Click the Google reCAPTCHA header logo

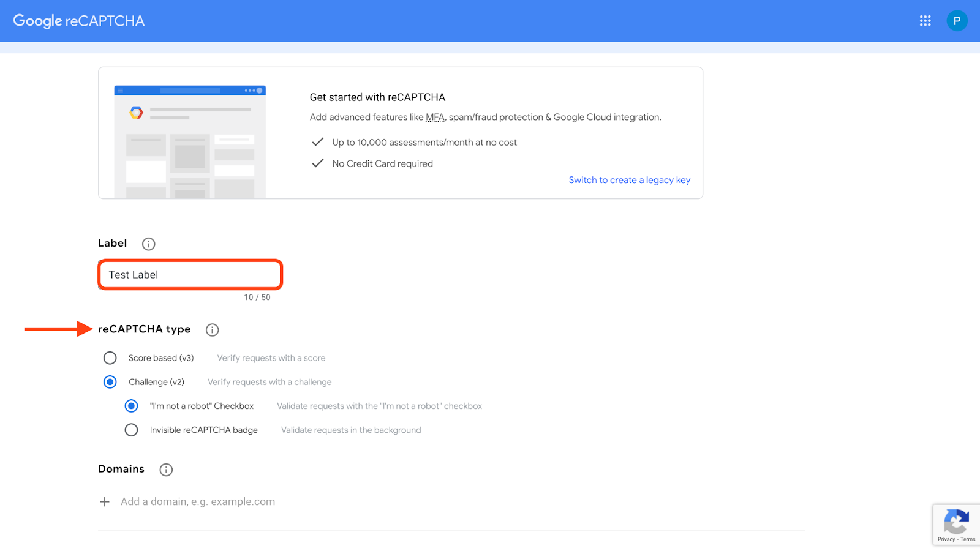(79, 21)
